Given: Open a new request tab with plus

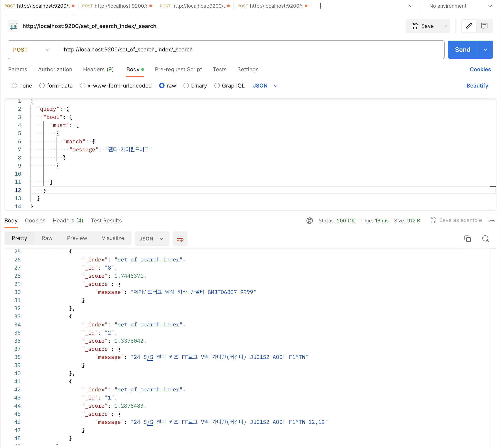Looking at the screenshot, I should click(320, 6).
